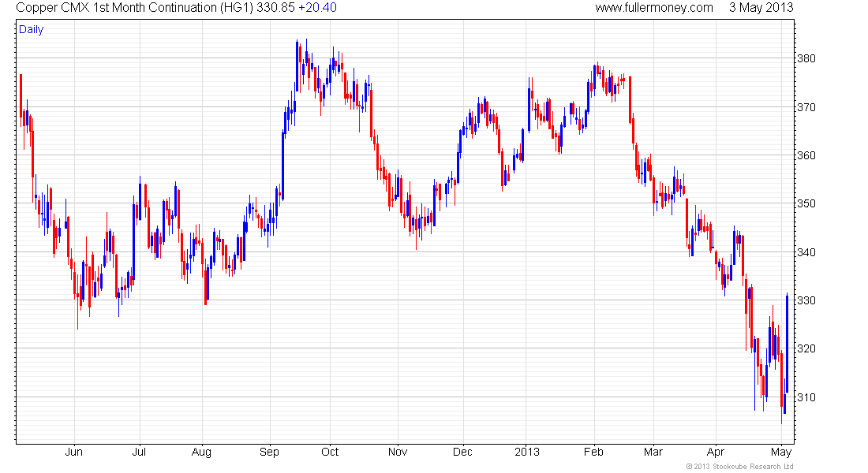Screen dimensions: 868x473
Task: Click the 'Feb' month axis label
Action: pyautogui.click(x=593, y=452)
